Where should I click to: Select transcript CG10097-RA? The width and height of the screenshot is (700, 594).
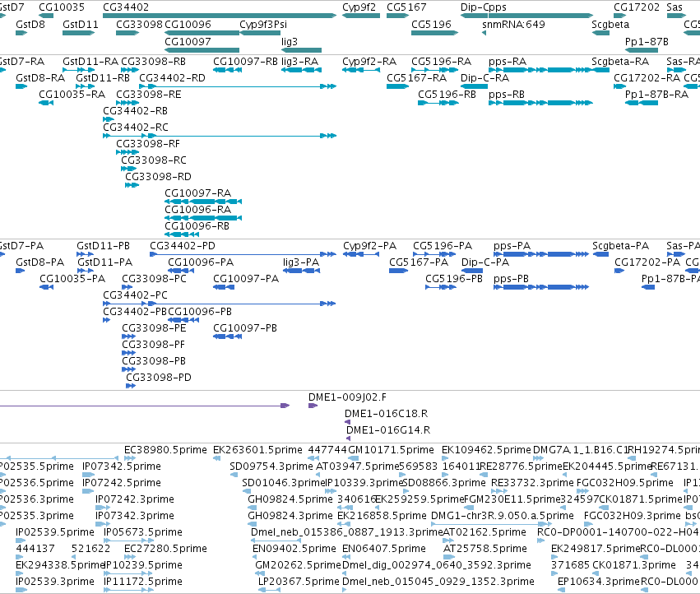tap(203, 202)
